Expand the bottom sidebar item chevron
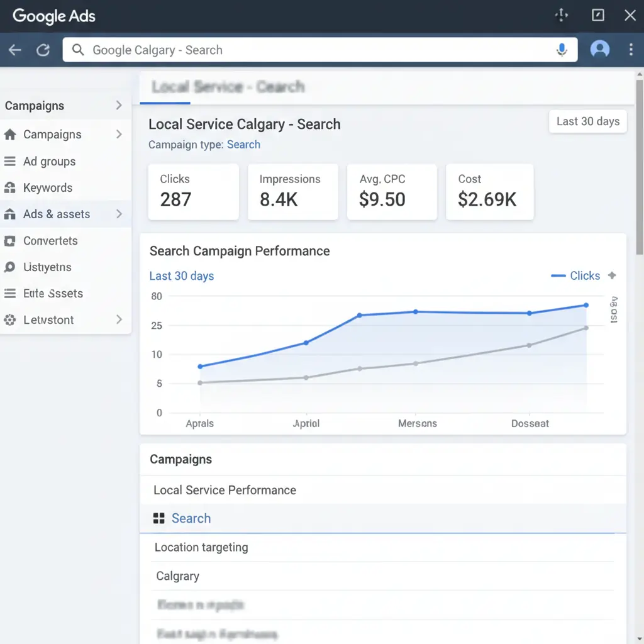The height and width of the screenshot is (644, 644). point(119,320)
